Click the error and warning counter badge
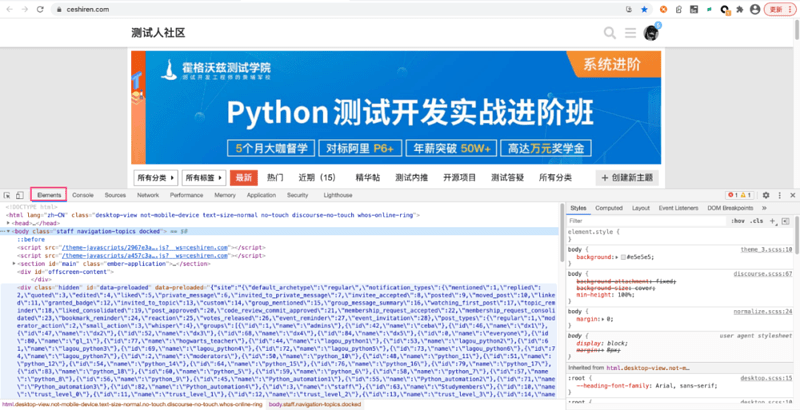This screenshot has height=410, width=800. pyautogui.click(x=740, y=195)
